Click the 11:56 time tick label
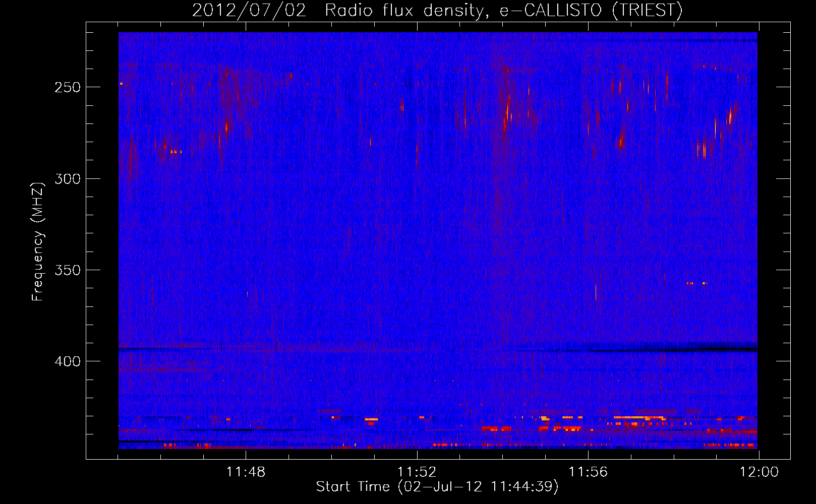816x504 pixels. coord(588,472)
